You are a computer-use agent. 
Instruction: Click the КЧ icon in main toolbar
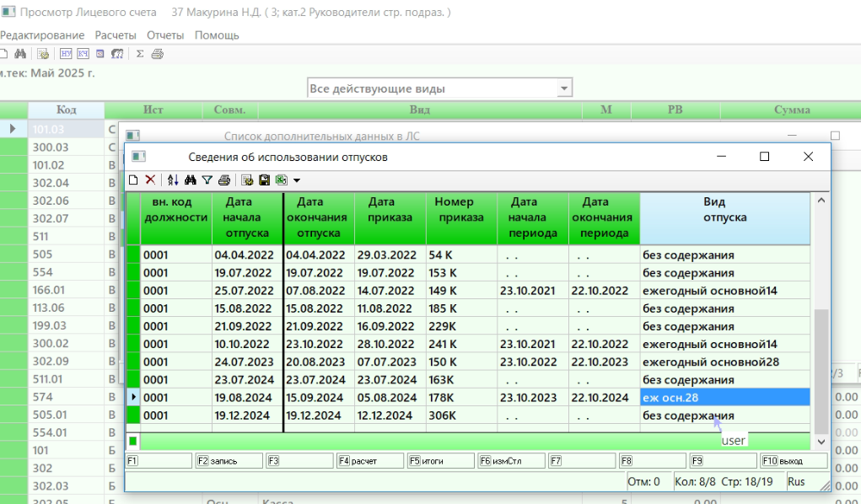83,54
